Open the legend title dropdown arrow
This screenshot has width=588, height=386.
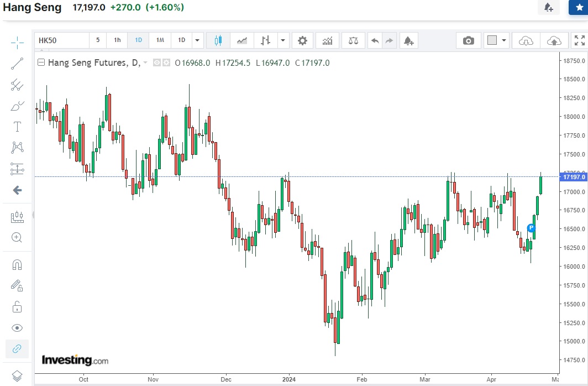tap(145, 62)
